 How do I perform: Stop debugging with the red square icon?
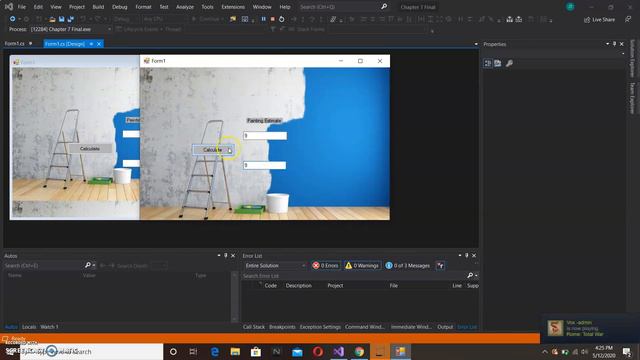coord(273,19)
